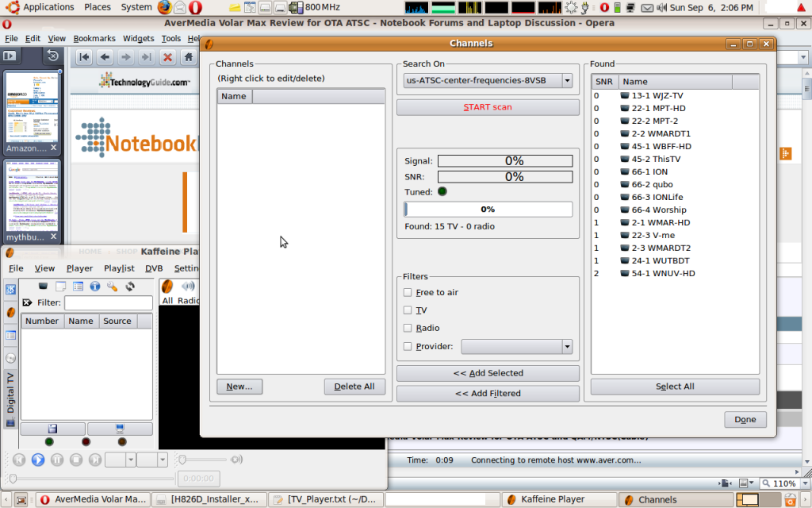Click the Kaffeine volume slider handle
The image size is (812, 508).
click(182, 460)
